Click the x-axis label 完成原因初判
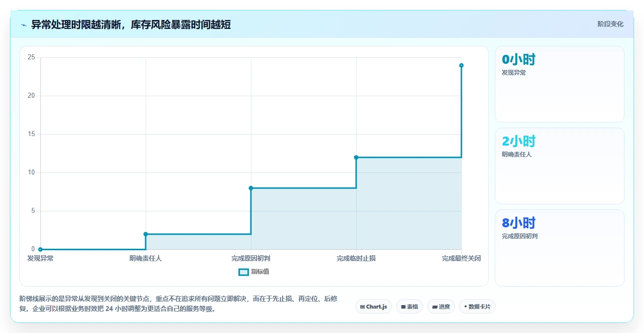The width and height of the screenshot is (644, 333). [251, 258]
